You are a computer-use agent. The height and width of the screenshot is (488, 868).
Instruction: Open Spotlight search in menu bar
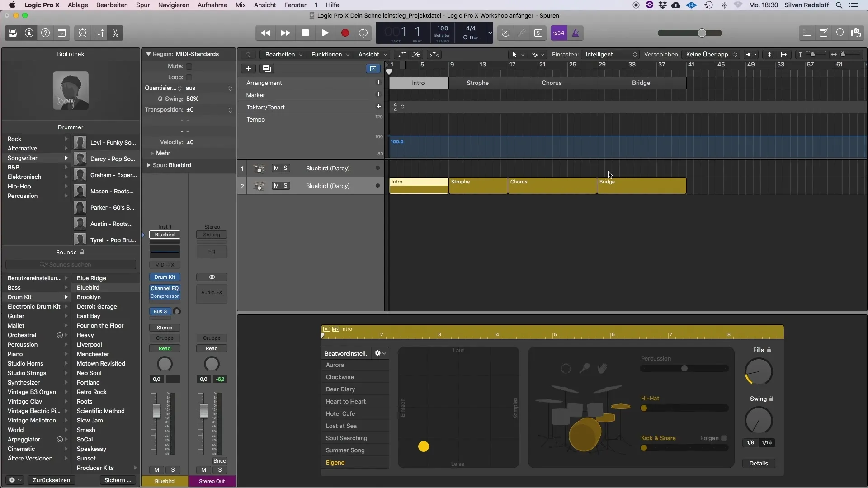coord(839,5)
